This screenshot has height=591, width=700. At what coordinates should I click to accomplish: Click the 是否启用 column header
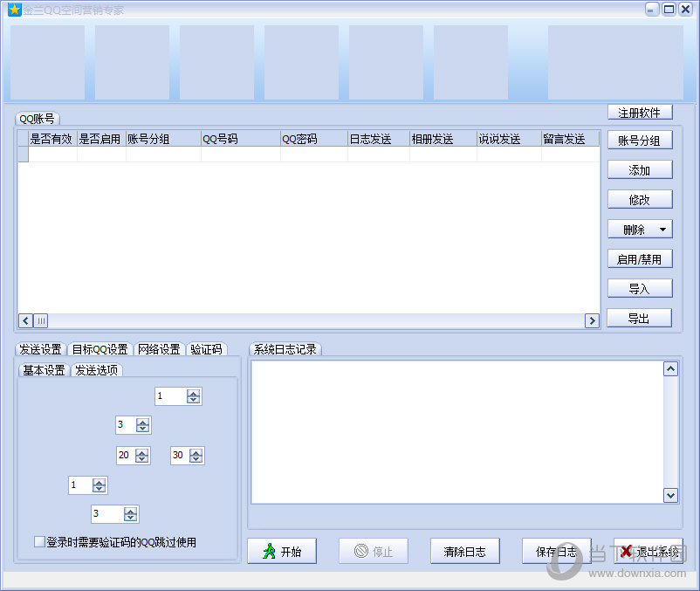pyautogui.click(x=101, y=139)
